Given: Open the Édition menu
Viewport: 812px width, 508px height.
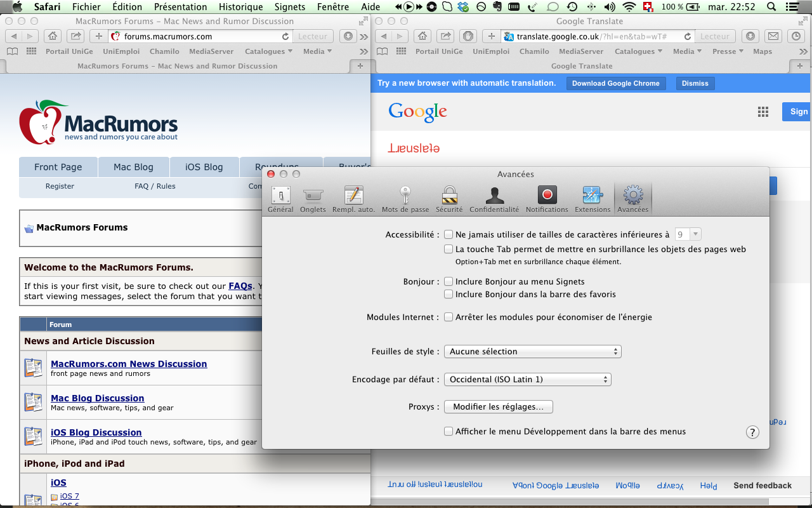Looking at the screenshot, I should [x=127, y=7].
